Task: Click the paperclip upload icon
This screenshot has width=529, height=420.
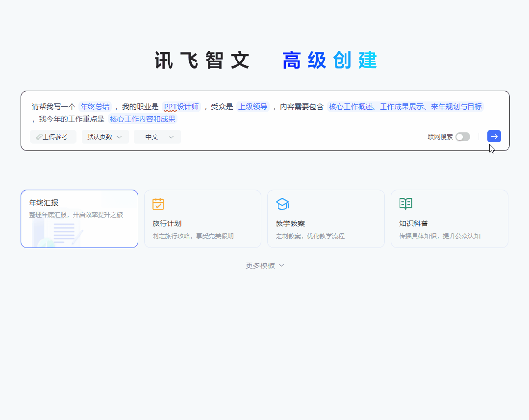Action: tap(39, 137)
